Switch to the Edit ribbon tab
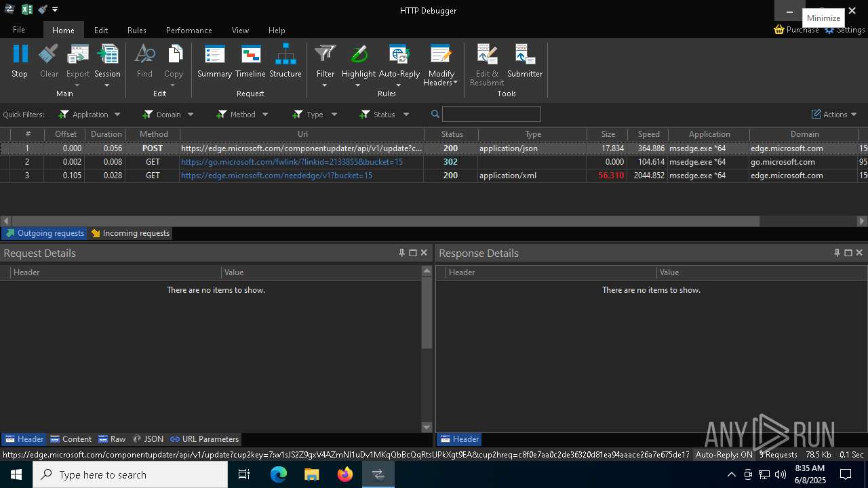 101,30
